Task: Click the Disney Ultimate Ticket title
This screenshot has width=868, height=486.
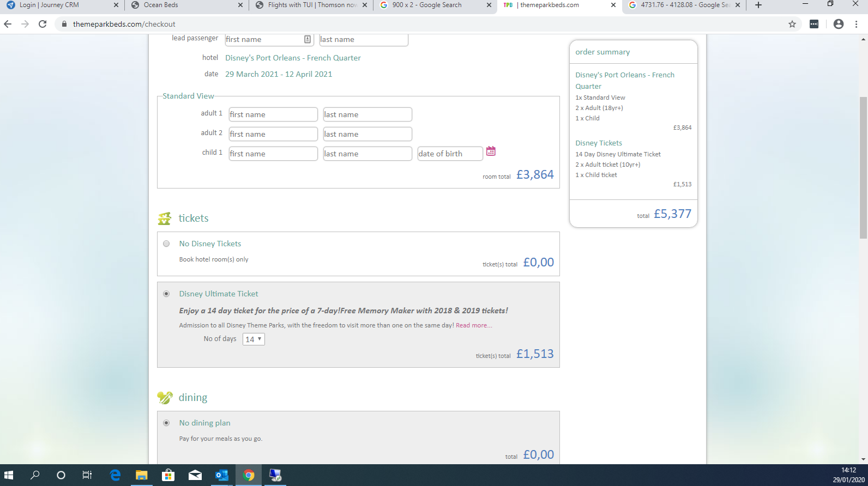Action: click(219, 294)
